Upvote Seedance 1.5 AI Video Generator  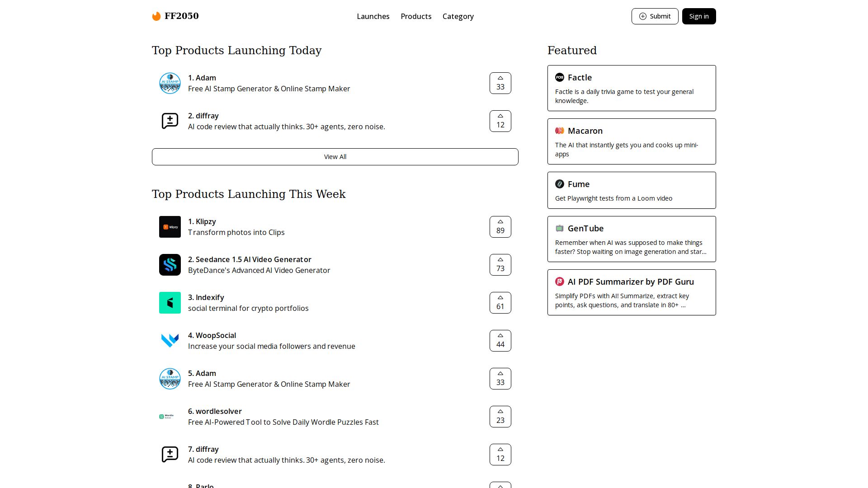[500, 265]
